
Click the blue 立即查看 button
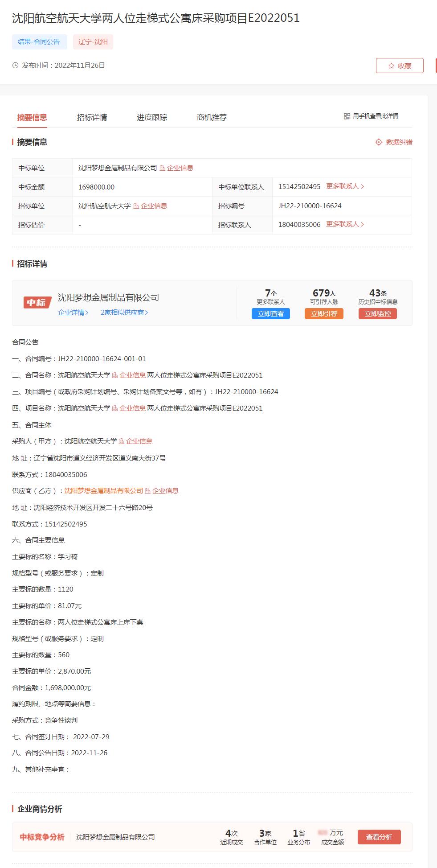coord(271,314)
